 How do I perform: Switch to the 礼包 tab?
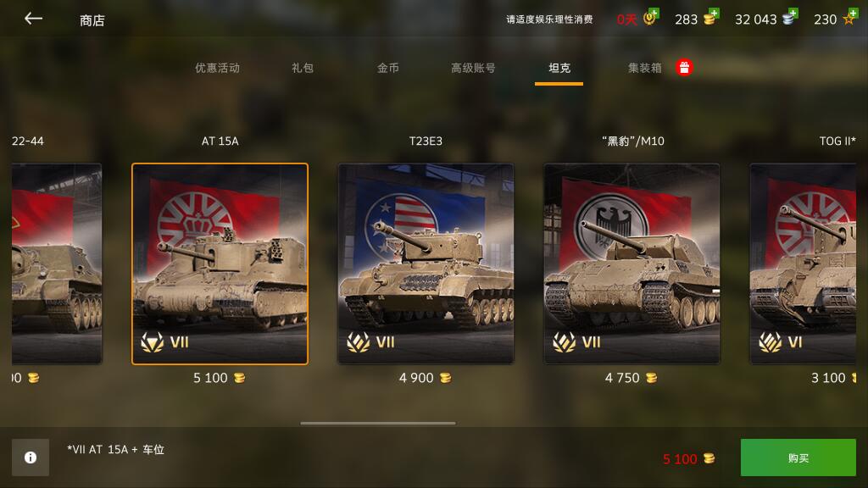[303, 68]
